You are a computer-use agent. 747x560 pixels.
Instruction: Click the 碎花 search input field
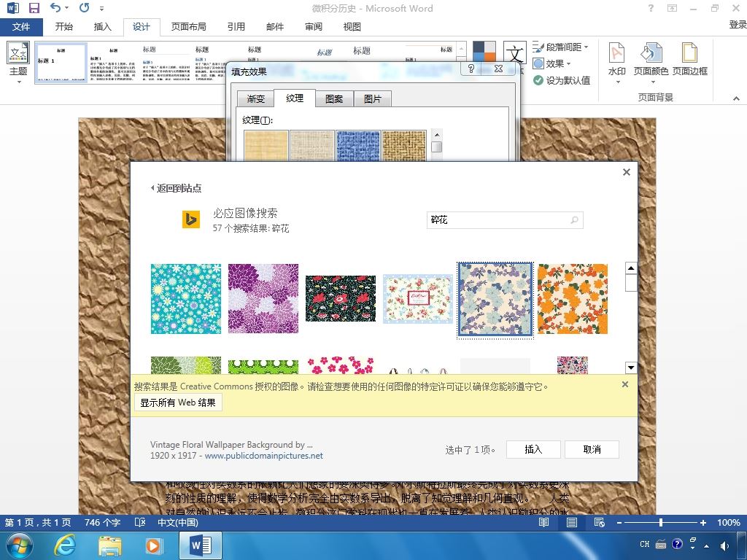(498, 220)
